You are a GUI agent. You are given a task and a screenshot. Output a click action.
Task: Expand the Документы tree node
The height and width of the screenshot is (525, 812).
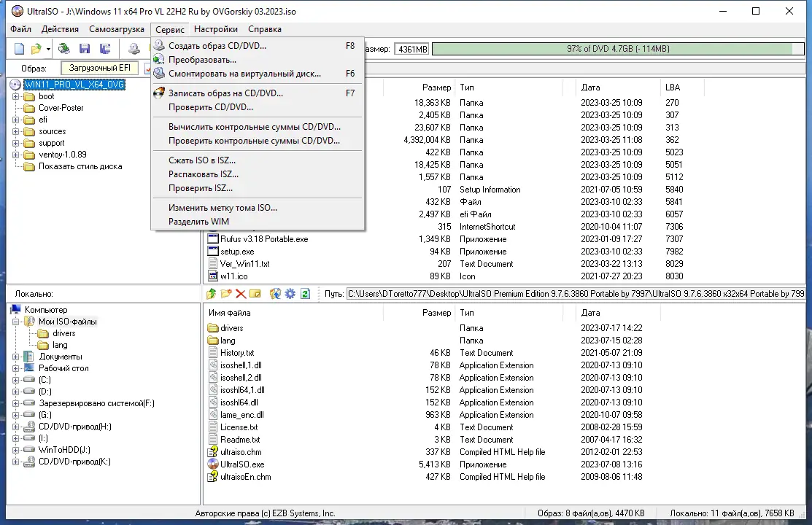coord(15,357)
